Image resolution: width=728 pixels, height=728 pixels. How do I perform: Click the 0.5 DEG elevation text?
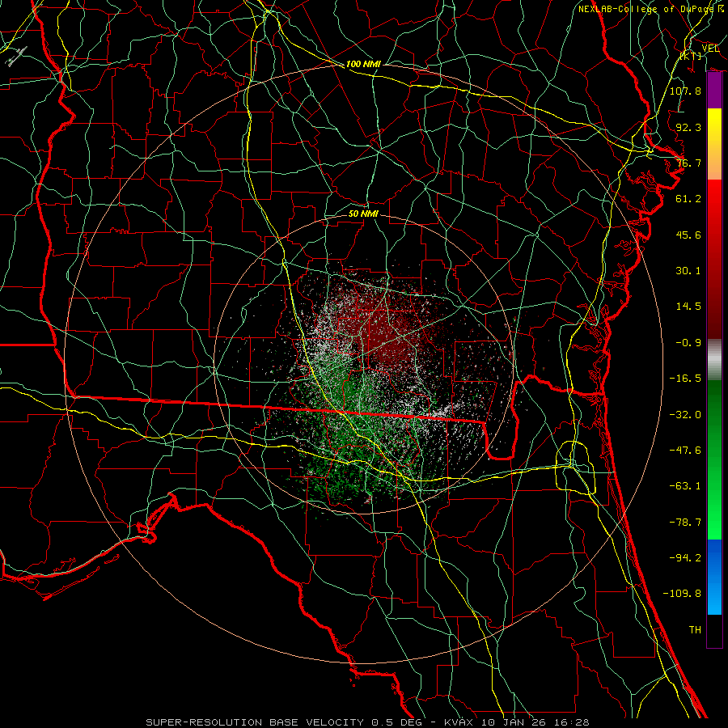396,722
